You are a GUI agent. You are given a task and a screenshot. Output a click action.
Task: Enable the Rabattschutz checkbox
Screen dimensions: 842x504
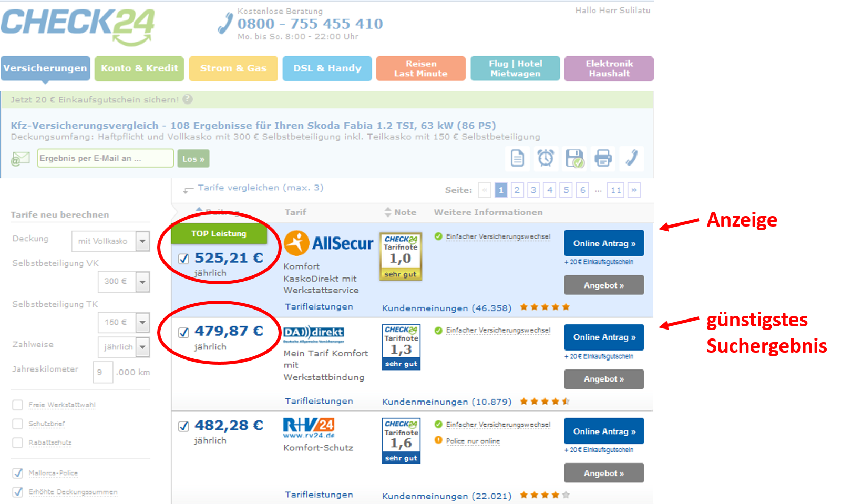[18, 443]
